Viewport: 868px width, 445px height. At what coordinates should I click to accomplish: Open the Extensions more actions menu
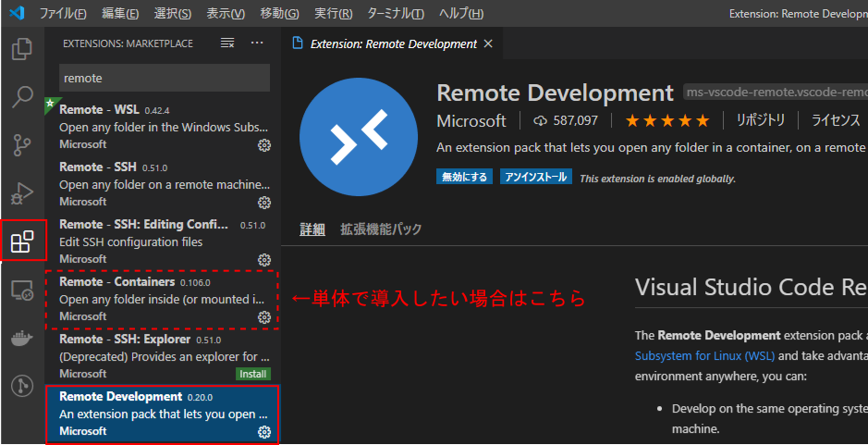257,43
